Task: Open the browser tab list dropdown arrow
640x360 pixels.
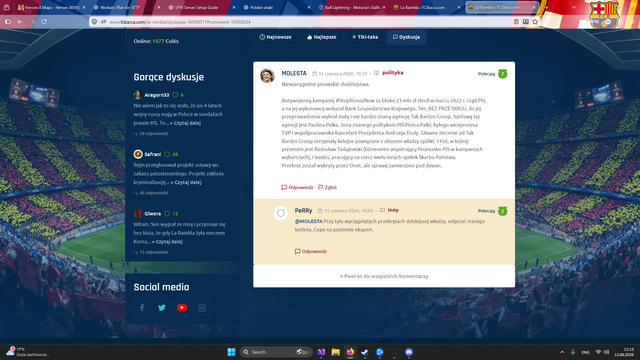Action: tap(574, 7)
